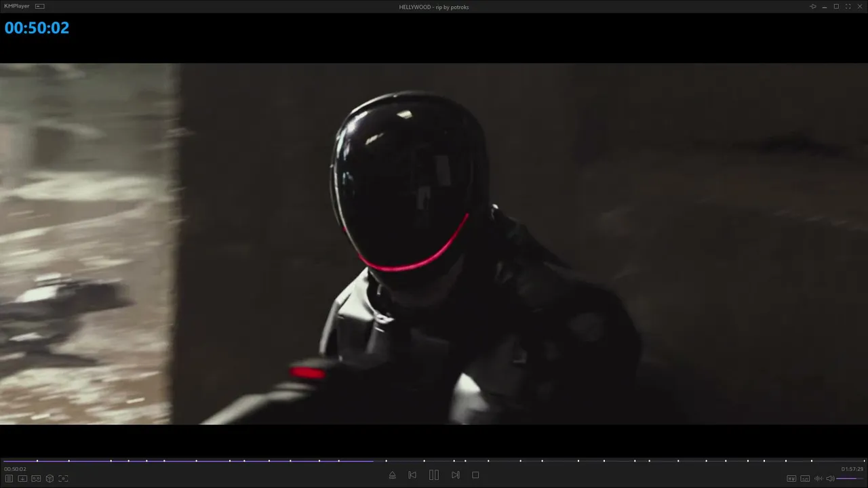This screenshot has width=868, height=488.
Task: Click the elapsed time 00:50:02 label
Action: pyautogui.click(x=15, y=469)
